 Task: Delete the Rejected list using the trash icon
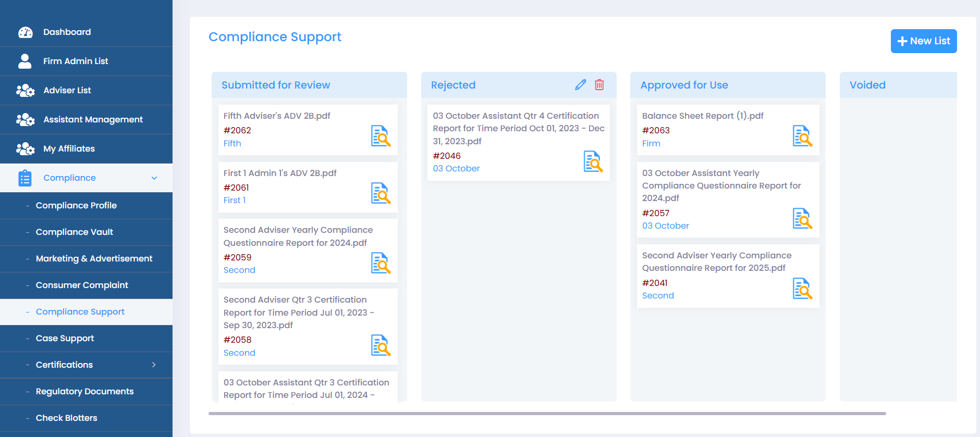coord(599,85)
